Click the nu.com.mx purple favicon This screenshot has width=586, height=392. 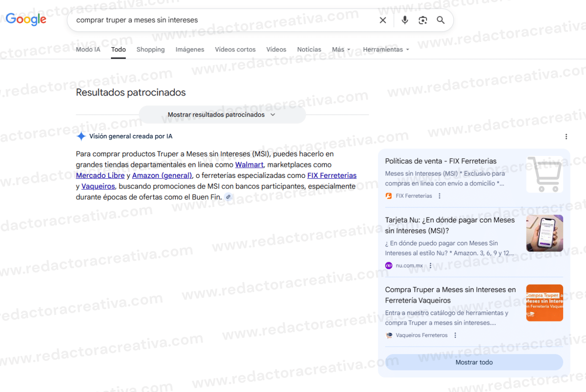point(389,266)
